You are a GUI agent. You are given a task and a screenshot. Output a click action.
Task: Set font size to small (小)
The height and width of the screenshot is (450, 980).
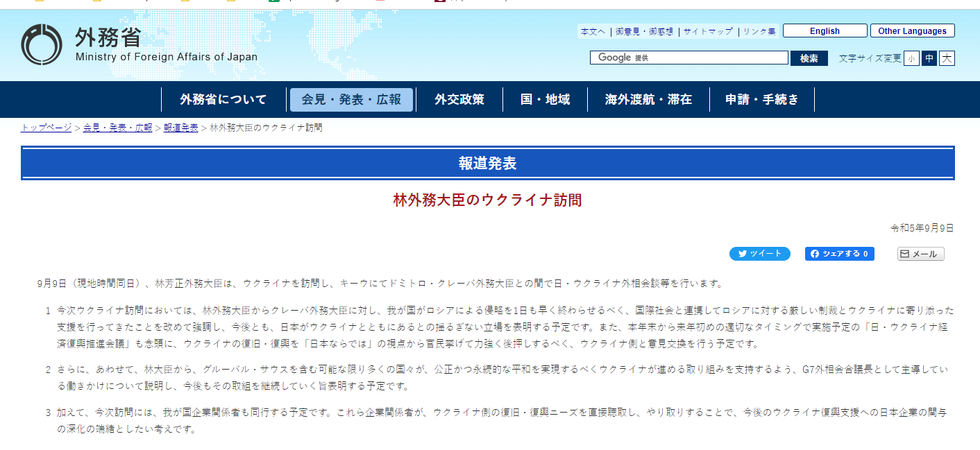point(911,58)
